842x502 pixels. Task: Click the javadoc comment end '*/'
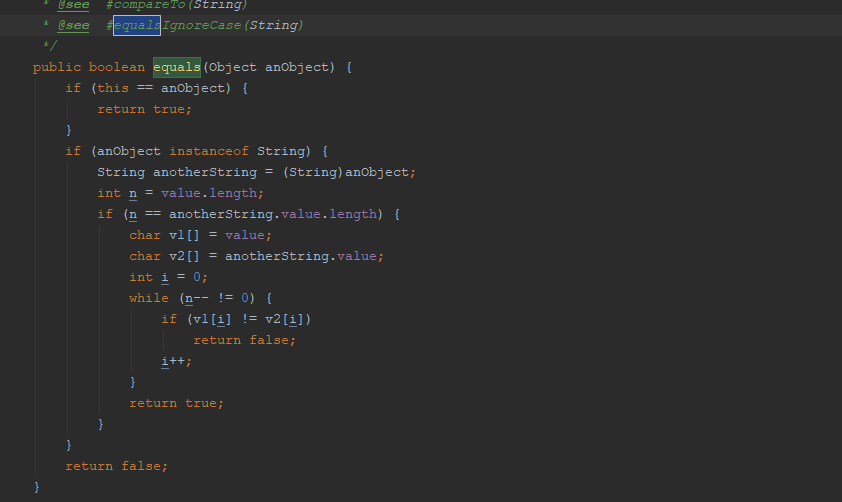coord(50,46)
